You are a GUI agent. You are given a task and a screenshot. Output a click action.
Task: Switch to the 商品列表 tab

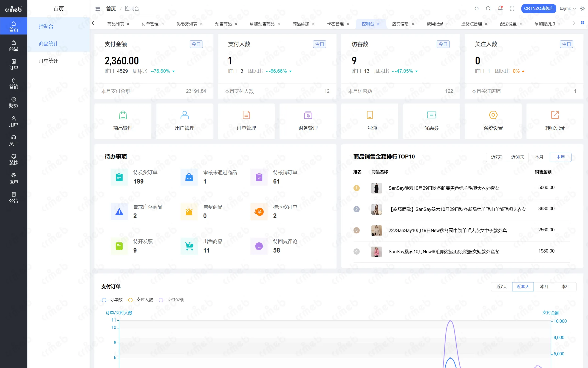[x=116, y=24]
